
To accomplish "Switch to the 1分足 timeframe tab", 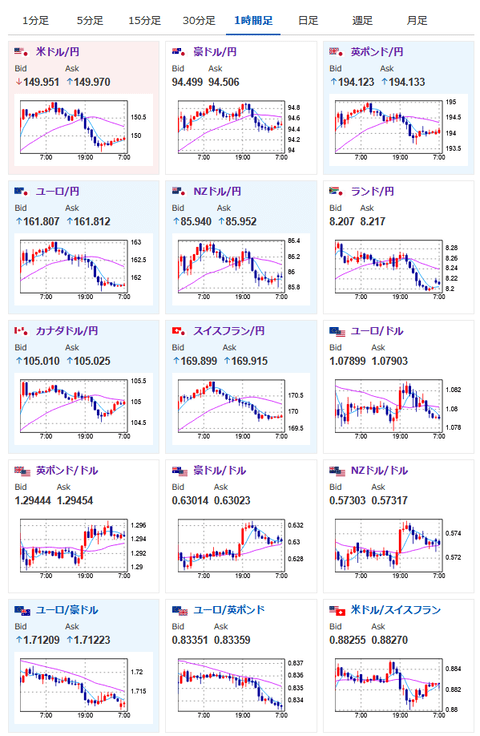I will [35, 21].
